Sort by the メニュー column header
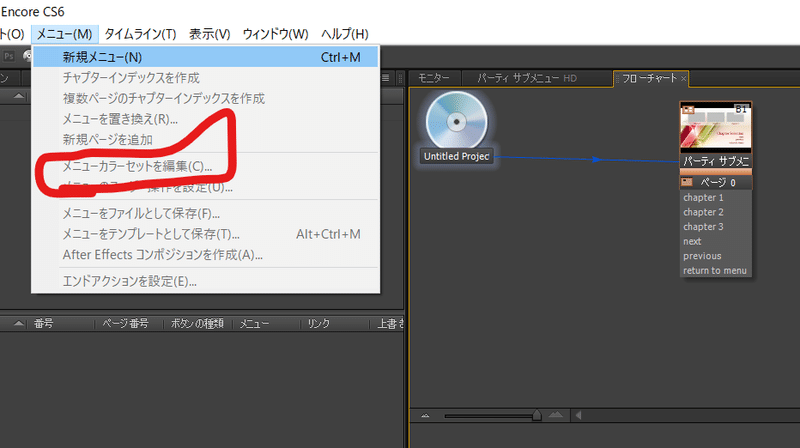The image size is (800, 448). [255, 323]
